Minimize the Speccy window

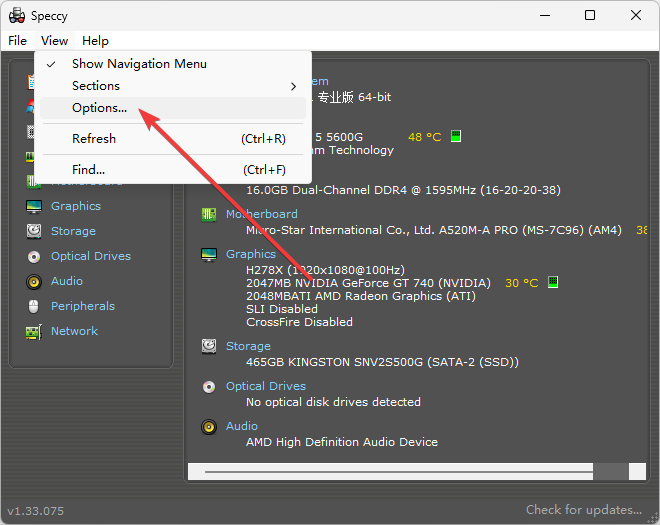[545, 16]
